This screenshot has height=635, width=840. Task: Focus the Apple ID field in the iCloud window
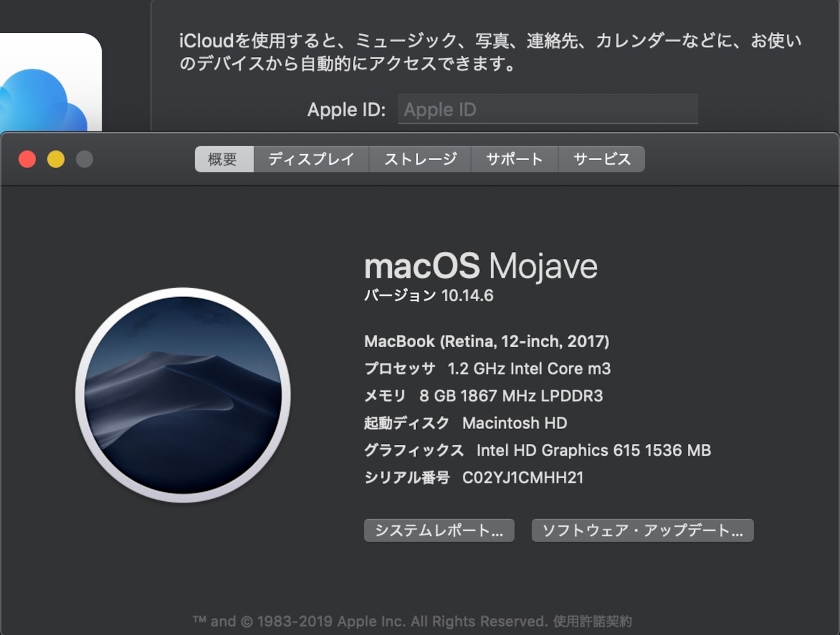click(548, 110)
